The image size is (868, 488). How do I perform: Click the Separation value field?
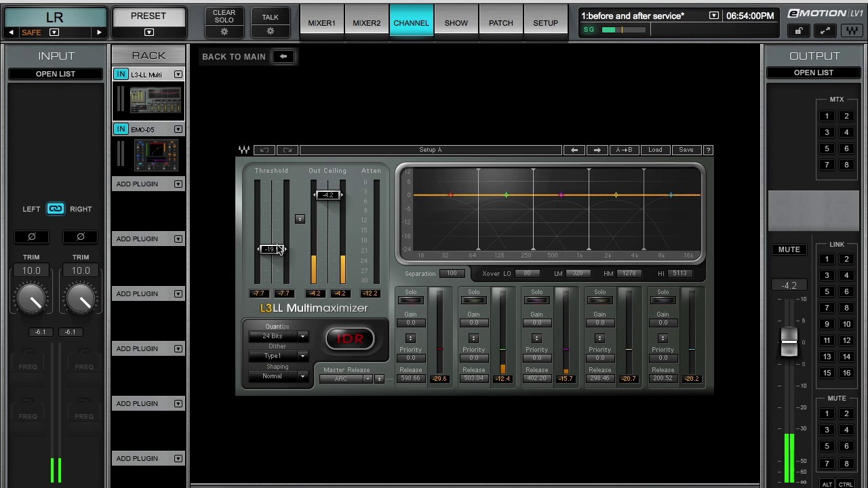pos(452,273)
